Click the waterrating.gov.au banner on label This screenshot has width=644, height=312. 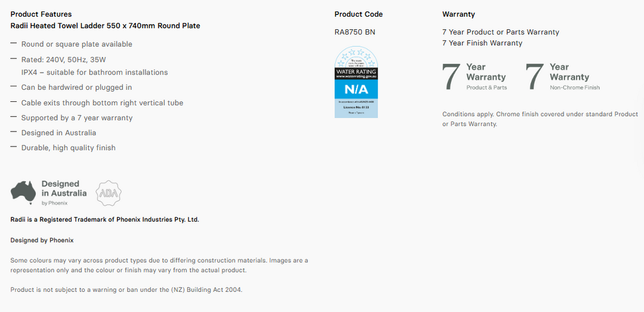[356, 74]
